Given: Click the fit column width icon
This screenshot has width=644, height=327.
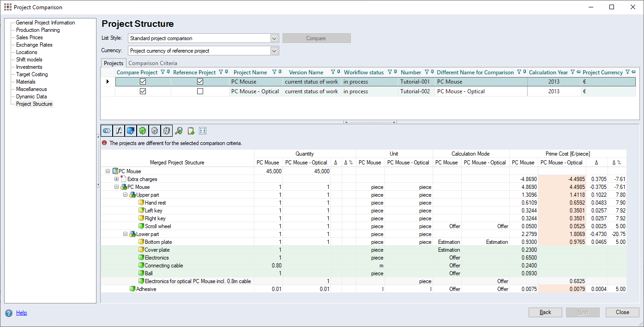Looking at the screenshot, I should (203, 131).
